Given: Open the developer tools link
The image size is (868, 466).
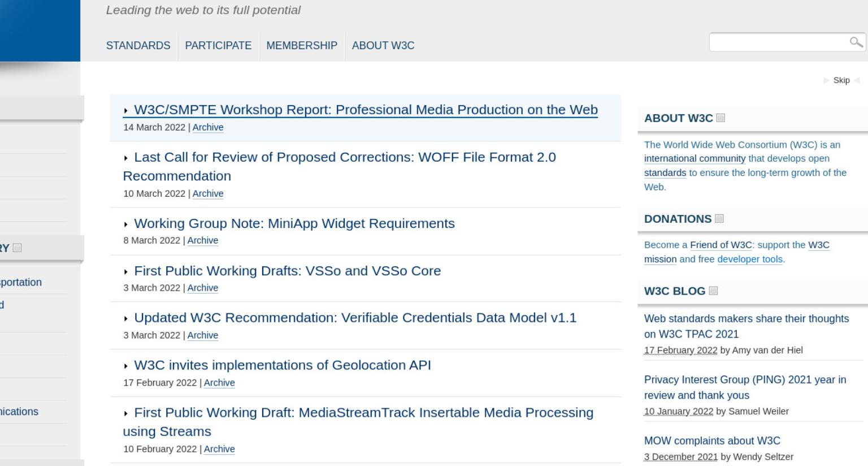Looking at the screenshot, I should (x=750, y=260).
